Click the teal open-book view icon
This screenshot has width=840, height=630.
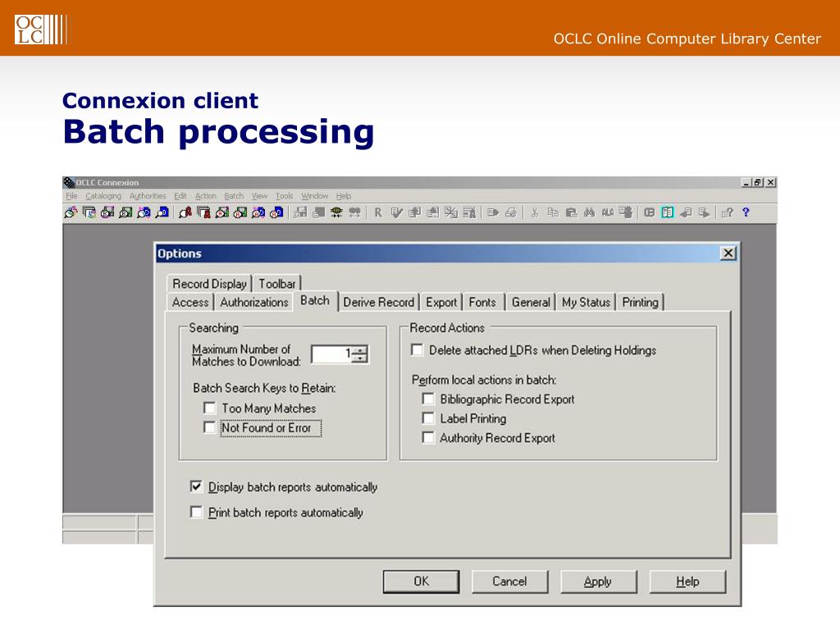click(x=668, y=212)
